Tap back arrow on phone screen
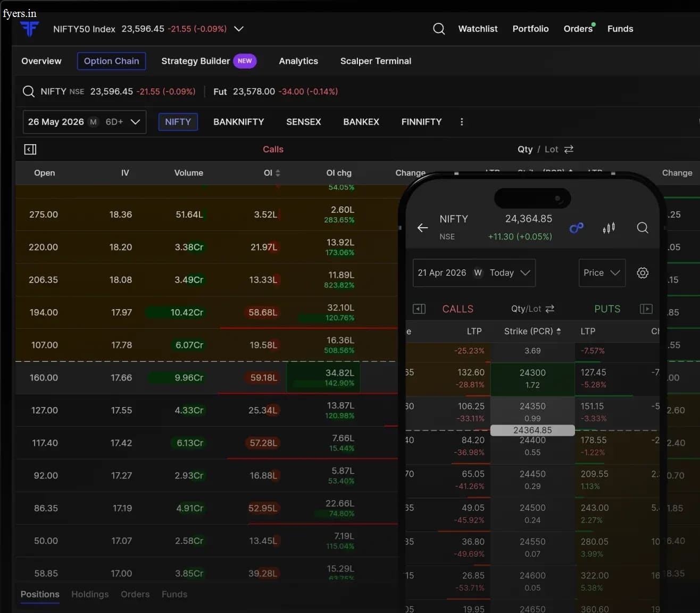The image size is (700, 613). pyautogui.click(x=423, y=228)
